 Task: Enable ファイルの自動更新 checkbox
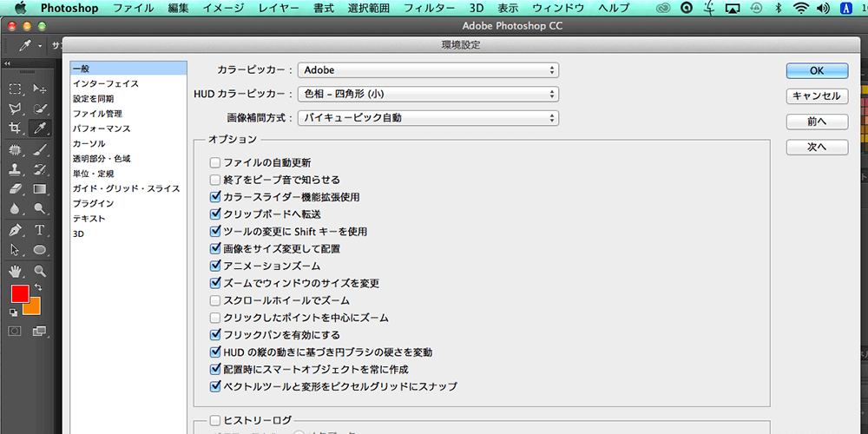pyautogui.click(x=215, y=163)
